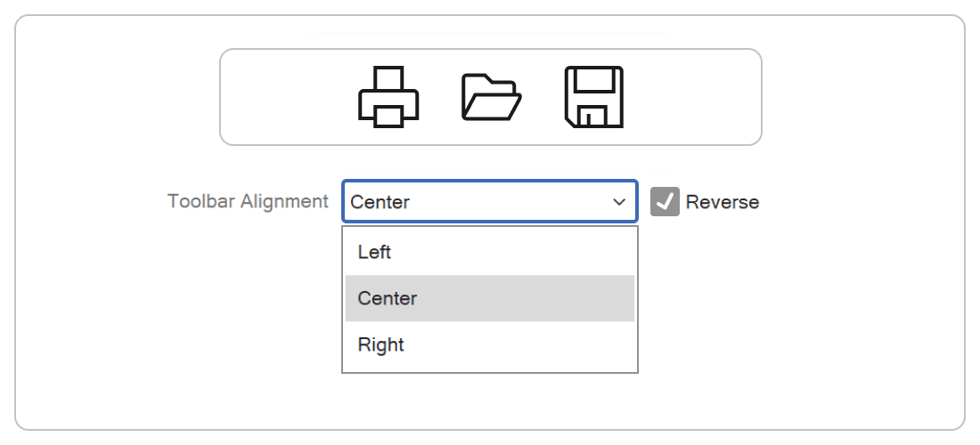Save using the floppy disk icon

[593, 96]
